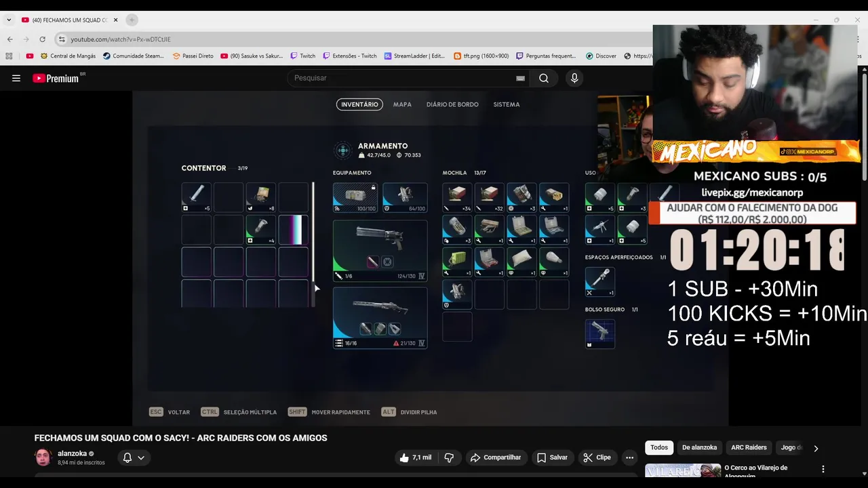Screen dimensions: 868x488
Task: Open the StreamLadder bookmark
Action: click(x=414, y=56)
